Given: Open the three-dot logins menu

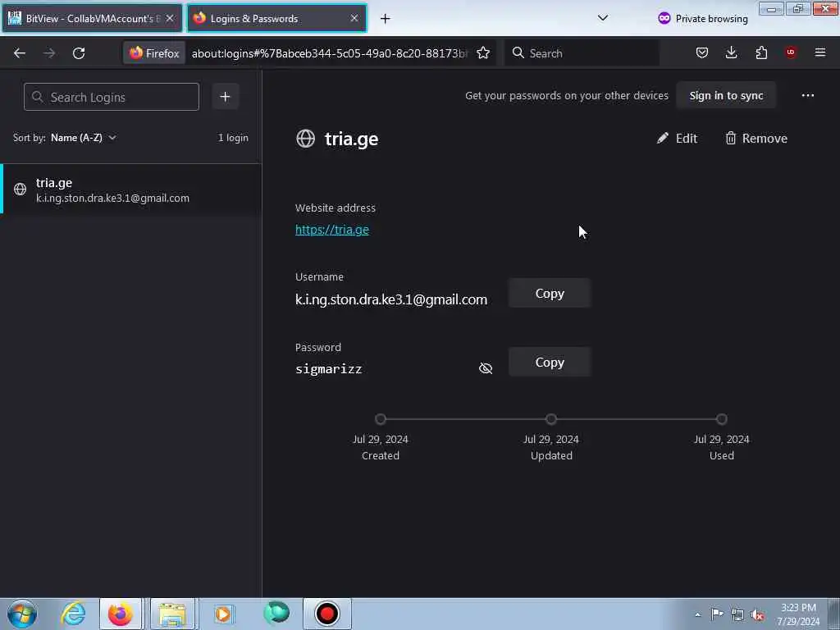Looking at the screenshot, I should point(808,95).
